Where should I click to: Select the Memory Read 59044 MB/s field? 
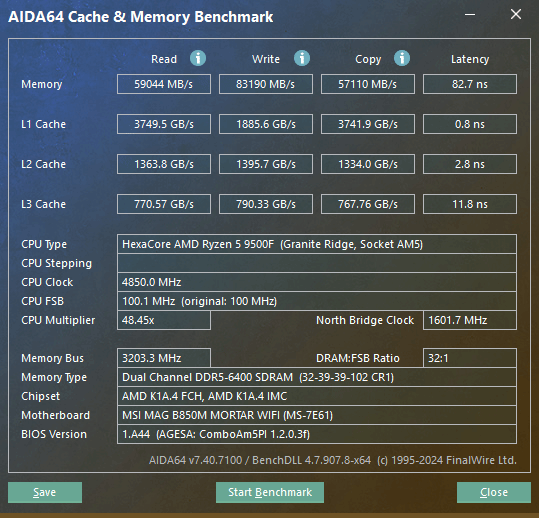point(164,84)
